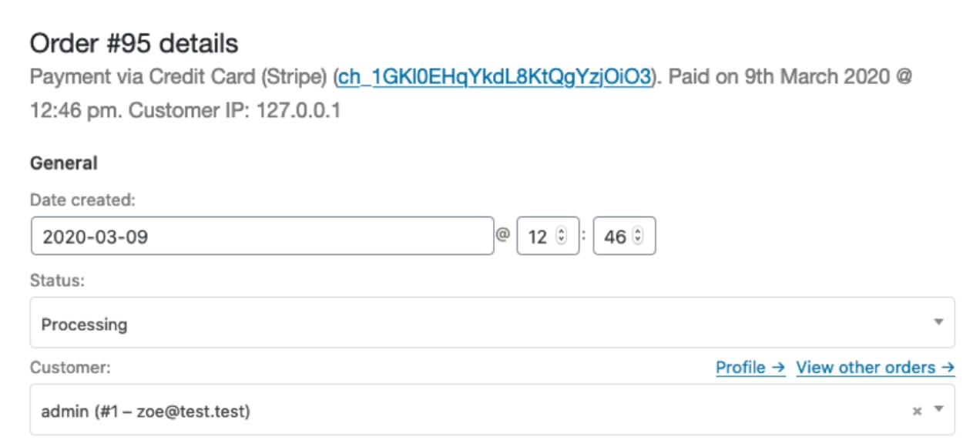Click the Status dropdown arrow

tap(938, 322)
